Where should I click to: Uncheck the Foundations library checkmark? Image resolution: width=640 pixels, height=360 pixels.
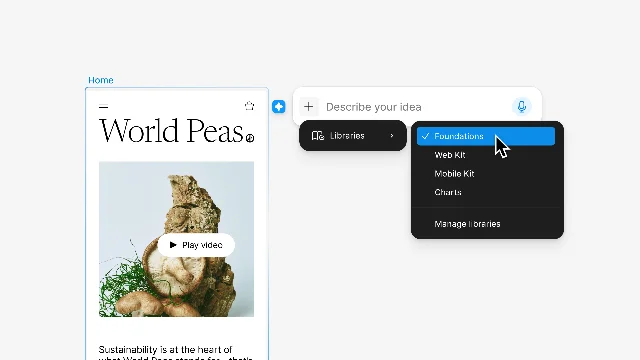[425, 136]
